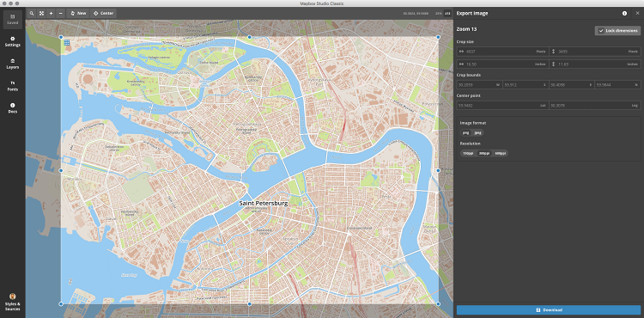The width and height of the screenshot is (644, 318).
Task: Click the crop height Inches field
Action: 595,64
